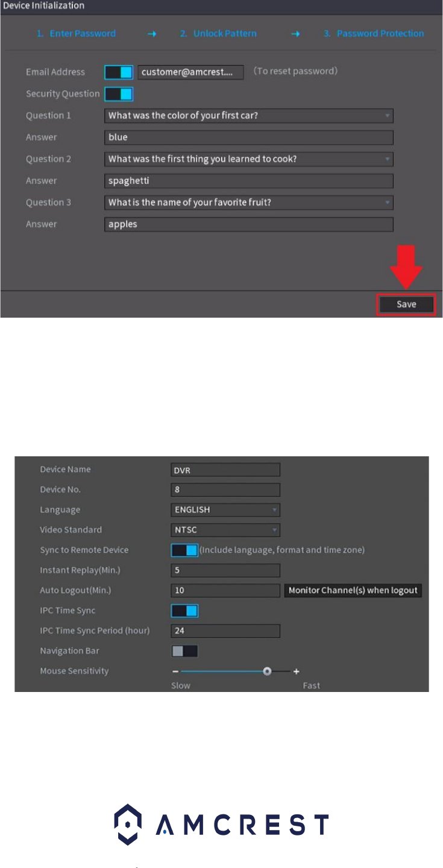This screenshot has height=868, width=443.
Task: Disable Sync to Remote Device toggle
Action: 184,550
